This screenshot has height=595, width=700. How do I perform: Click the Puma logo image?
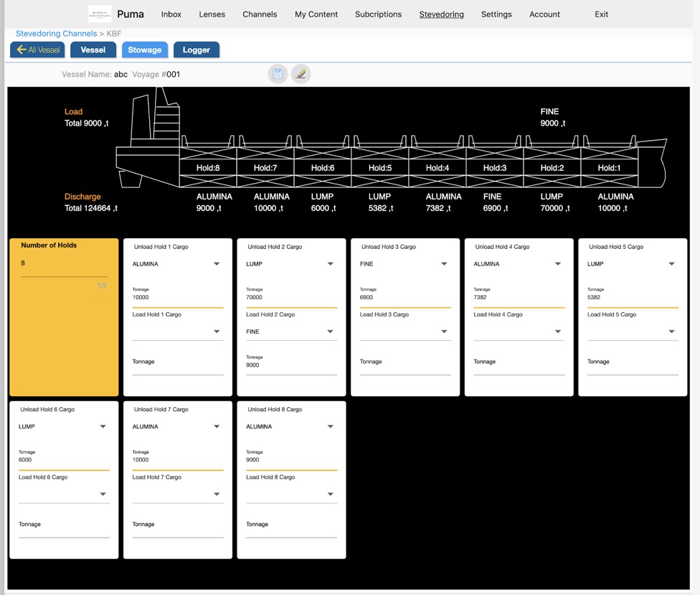tap(100, 14)
